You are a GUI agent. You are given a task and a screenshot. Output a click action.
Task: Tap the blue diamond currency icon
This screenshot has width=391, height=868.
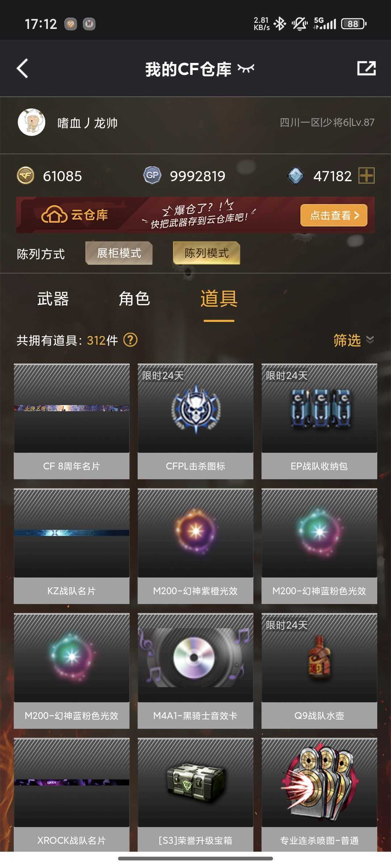pos(295,176)
